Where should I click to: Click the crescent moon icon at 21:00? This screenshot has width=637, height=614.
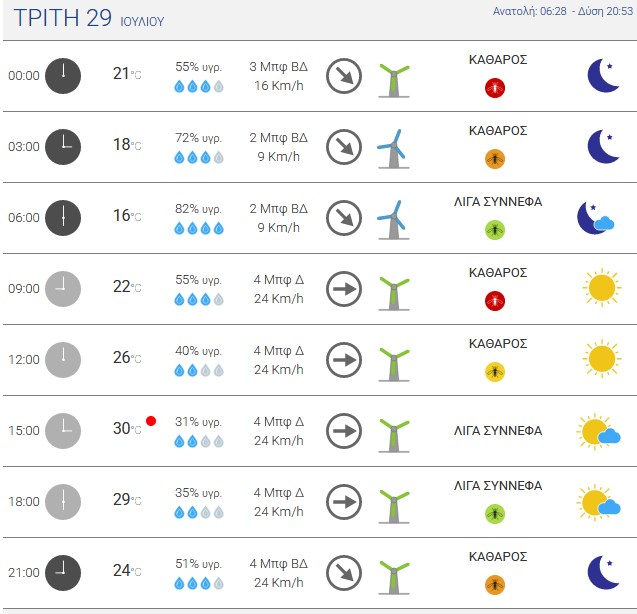point(604,572)
